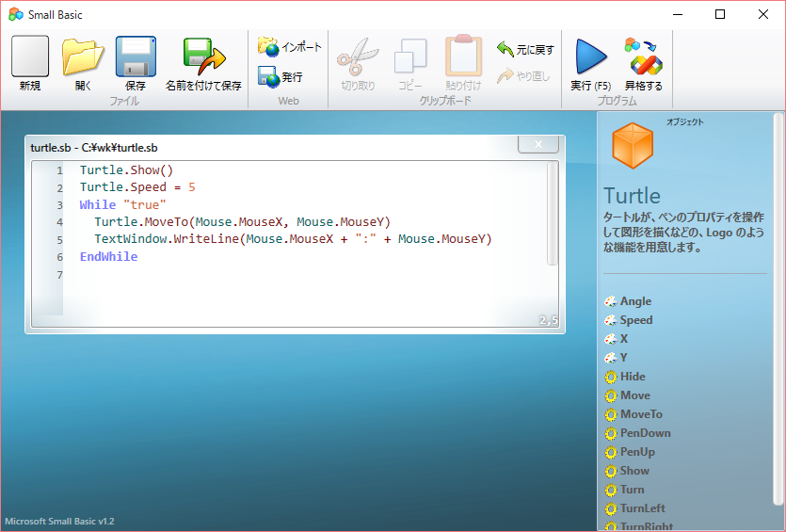Screen dimensions: 786x532
Task: Click the 貼り付け (Paste) clipboard icon
Action: 463,58
